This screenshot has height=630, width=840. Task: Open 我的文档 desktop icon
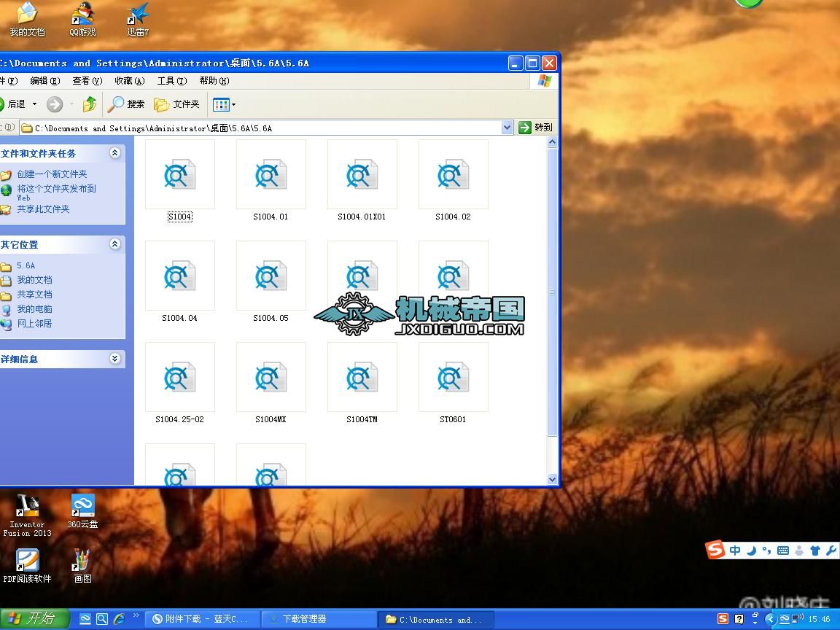(x=27, y=19)
